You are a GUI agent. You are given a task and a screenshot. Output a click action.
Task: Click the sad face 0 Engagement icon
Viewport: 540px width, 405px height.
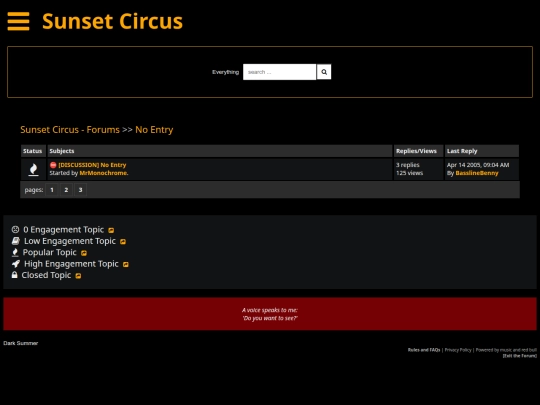[15, 229]
